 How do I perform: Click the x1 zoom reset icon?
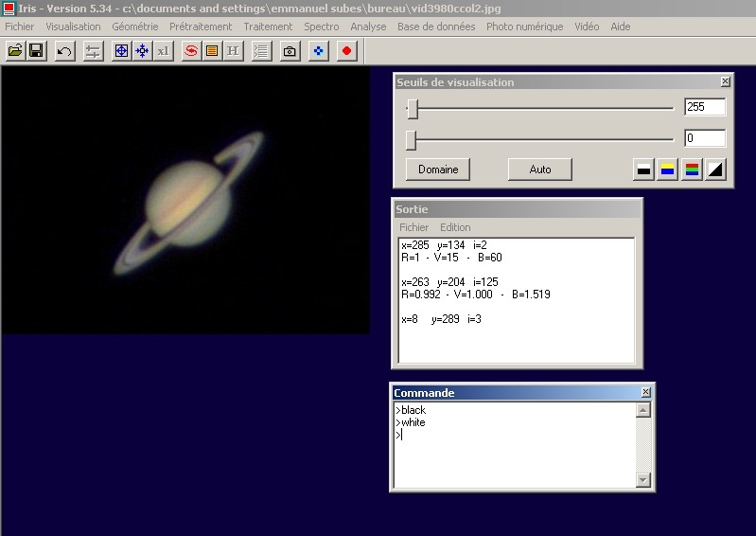click(163, 50)
